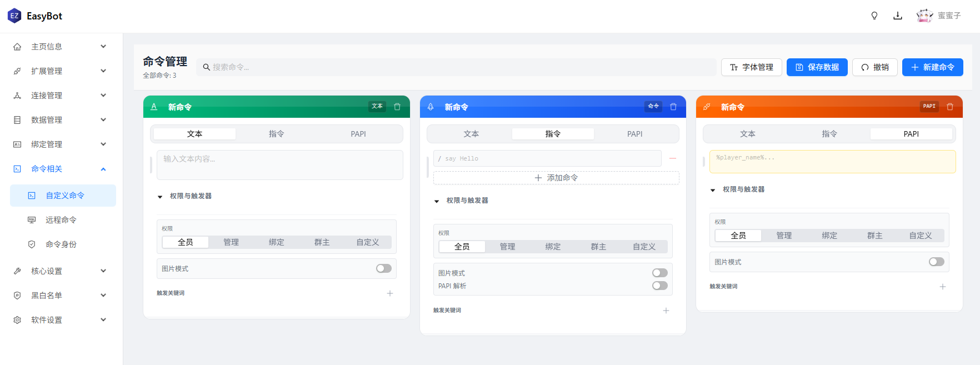Click the 新建命令 button

point(932,67)
